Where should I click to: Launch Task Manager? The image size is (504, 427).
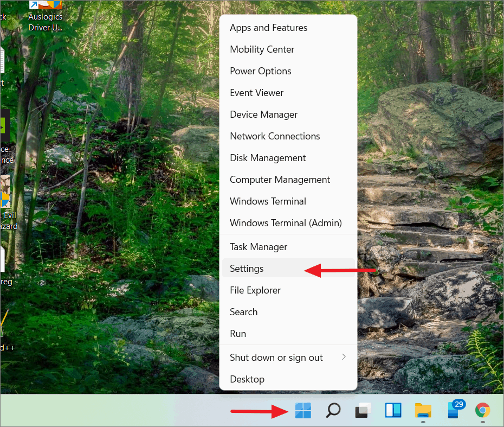259,246
